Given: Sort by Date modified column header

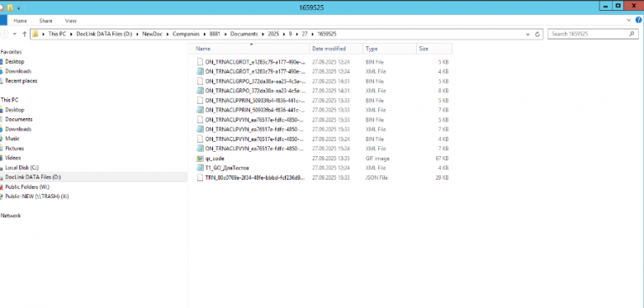Looking at the screenshot, I should coord(336,49).
